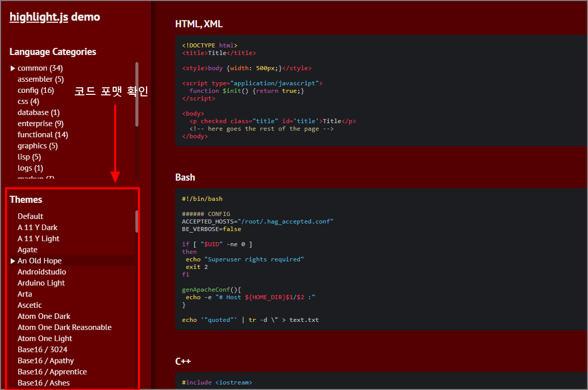
Task: Select the An Old Hope theme
Action: [39, 261]
